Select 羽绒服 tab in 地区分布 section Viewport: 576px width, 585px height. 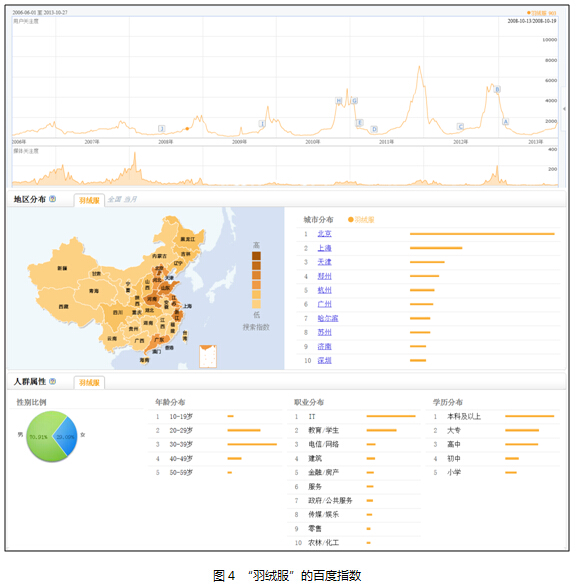(89, 200)
